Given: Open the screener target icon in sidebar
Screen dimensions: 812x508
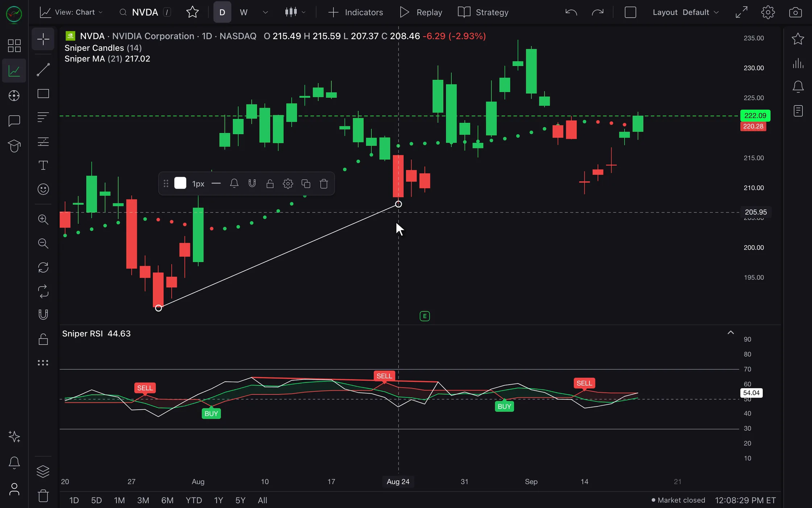Looking at the screenshot, I should (x=14, y=96).
